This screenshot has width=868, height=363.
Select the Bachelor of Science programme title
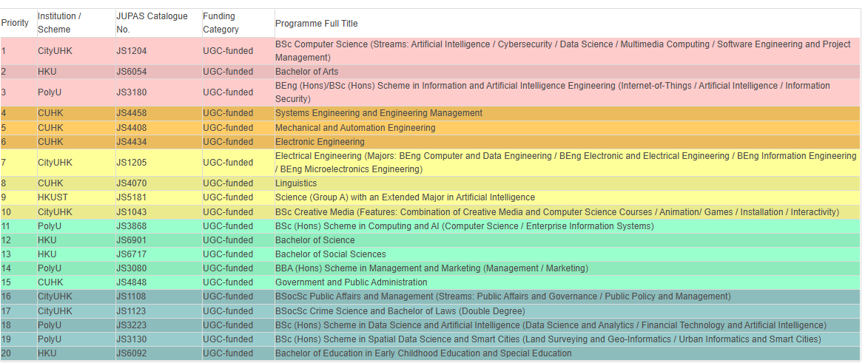pyautogui.click(x=315, y=240)
